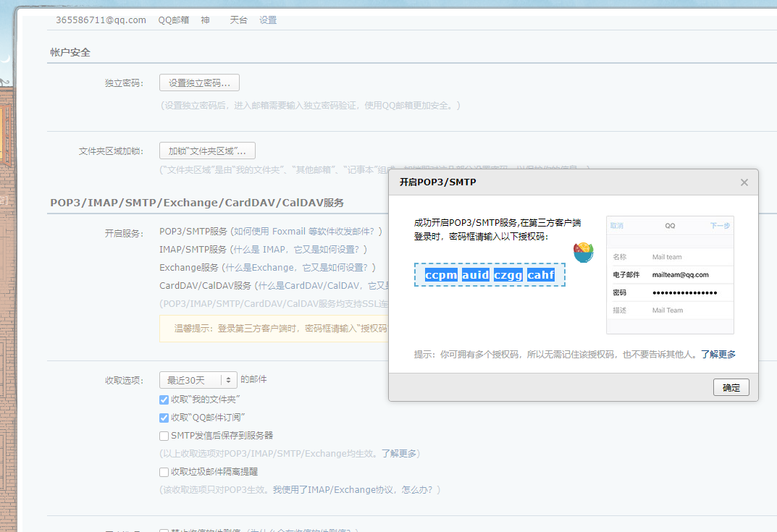Click the mail app logo icon in the dialog
This screenshot has height=532, width=777.
[583, 252]
